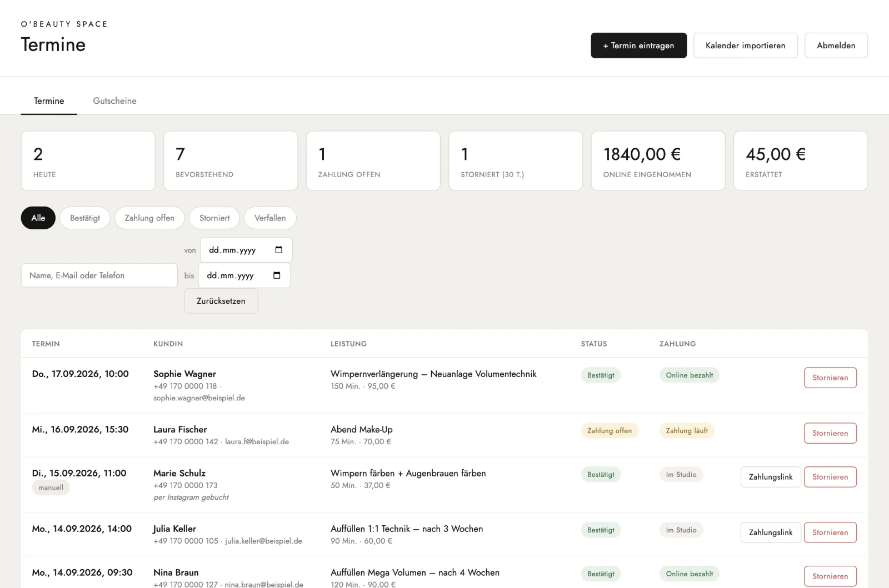Click customer name 'Laura Fischer'
This screenshot has width=889, height=588.
(180, 430)
